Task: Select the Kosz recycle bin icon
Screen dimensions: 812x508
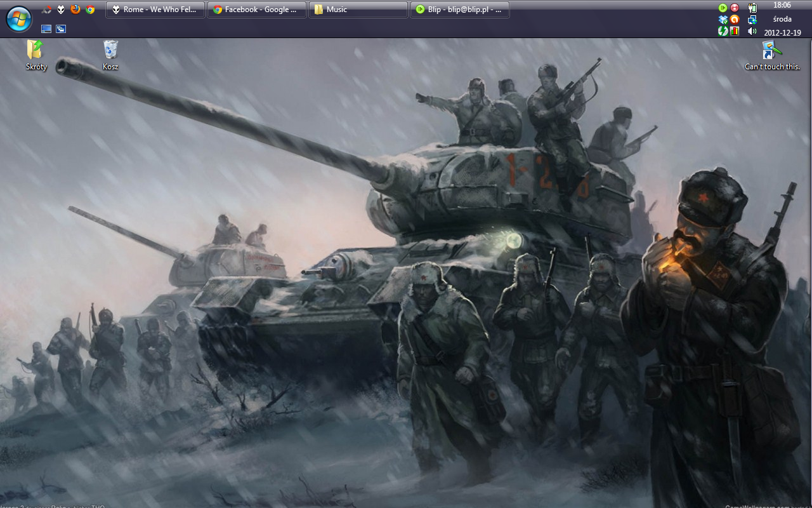Action: [x=110, y=55]
